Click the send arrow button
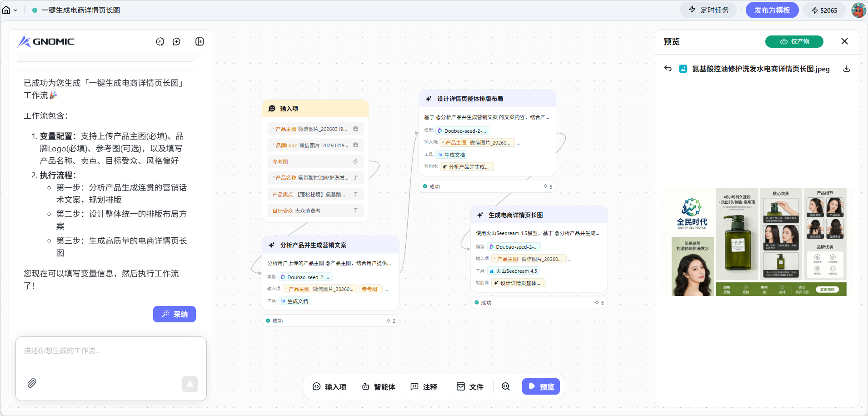The width and height of the screenshot is (868, 416). (190, 384)
